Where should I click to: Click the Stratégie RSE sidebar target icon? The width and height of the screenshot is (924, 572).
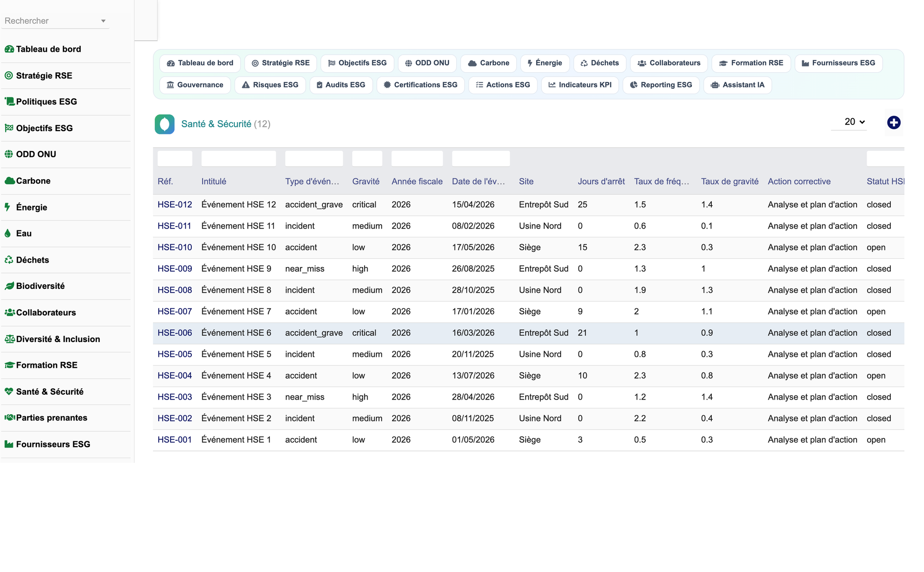[x=9, y=76]
